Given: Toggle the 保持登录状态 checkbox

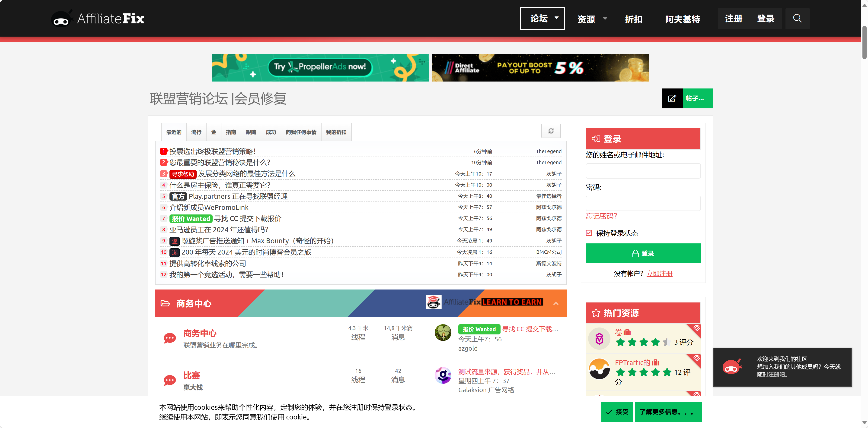Looking at the screenshot, I should [x=589, y=233].
